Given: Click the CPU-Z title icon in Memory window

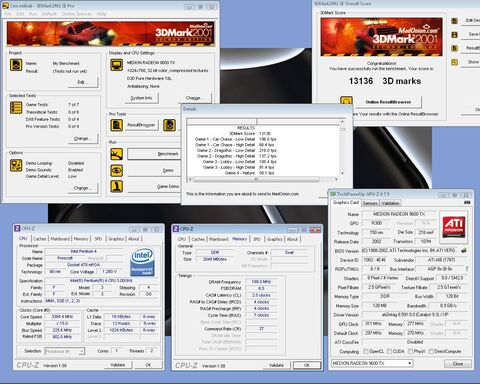Looking at the screenshot, I should (x=176, y=229).
